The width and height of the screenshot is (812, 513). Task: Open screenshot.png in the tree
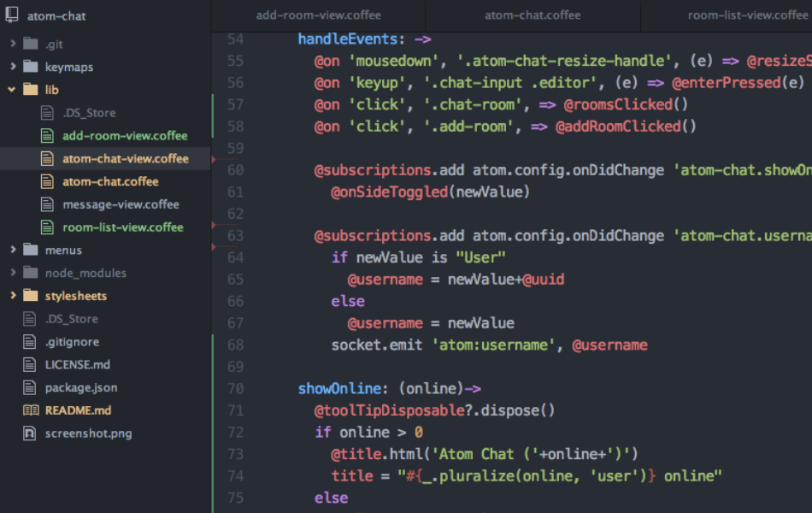pos(88,433)
